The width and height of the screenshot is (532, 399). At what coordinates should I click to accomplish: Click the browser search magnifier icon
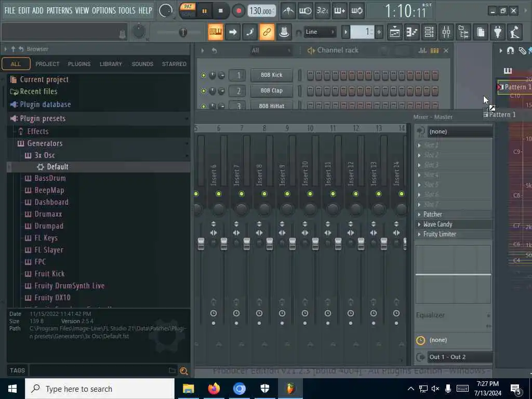[184, 371]
